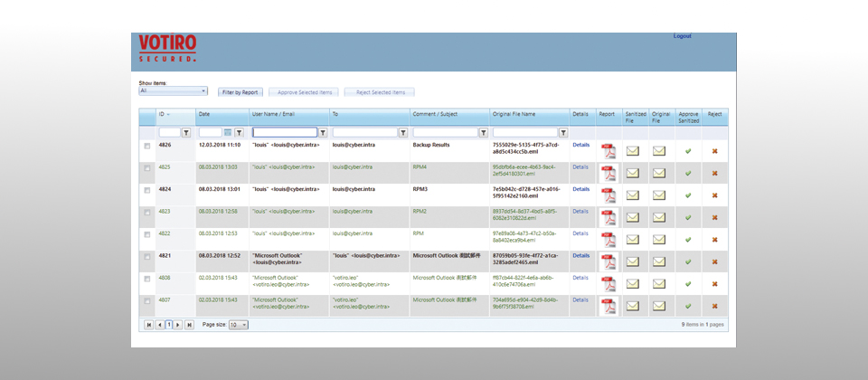Open original file envelope for item 4823
Screen dimensions: 868x380
[x=659, y=218]
